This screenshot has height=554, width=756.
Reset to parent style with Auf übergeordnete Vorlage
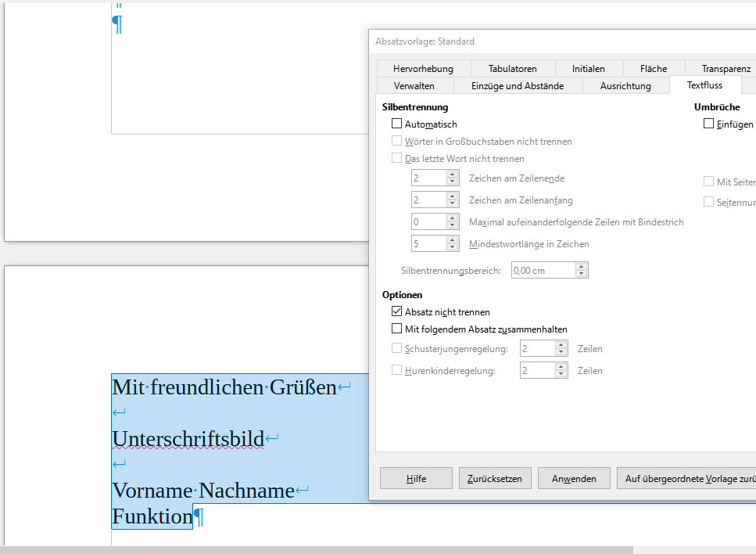tap(688, 479)
